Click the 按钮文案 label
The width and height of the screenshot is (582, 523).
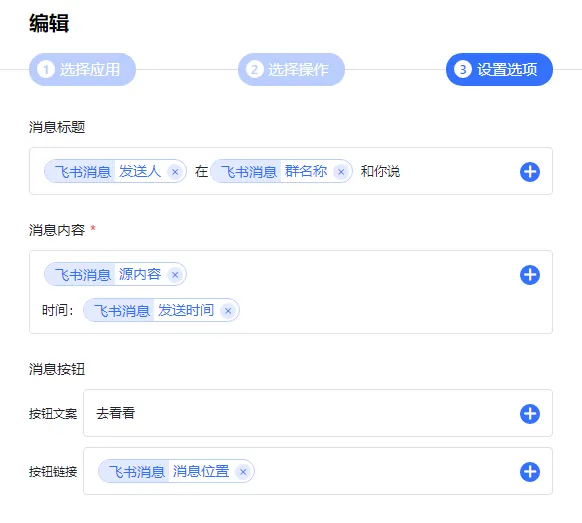pyautogui.click(x=53, y=414)
